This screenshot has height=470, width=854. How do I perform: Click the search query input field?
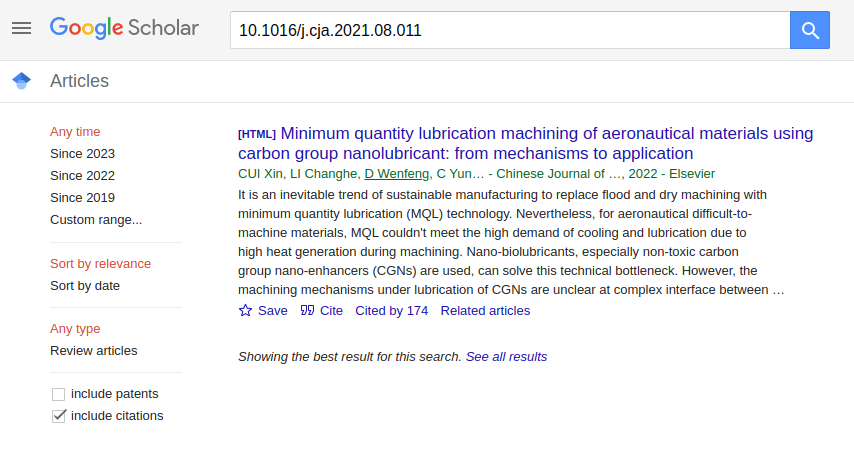coord(510,30)
